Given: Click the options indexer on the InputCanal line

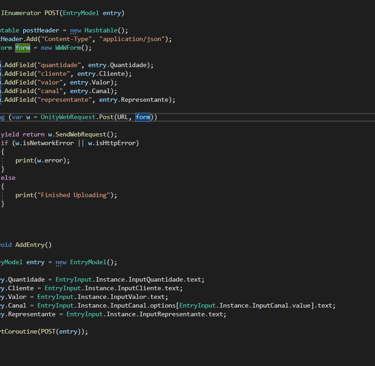Looking at the screenshot, I should [x=161, y=305].
